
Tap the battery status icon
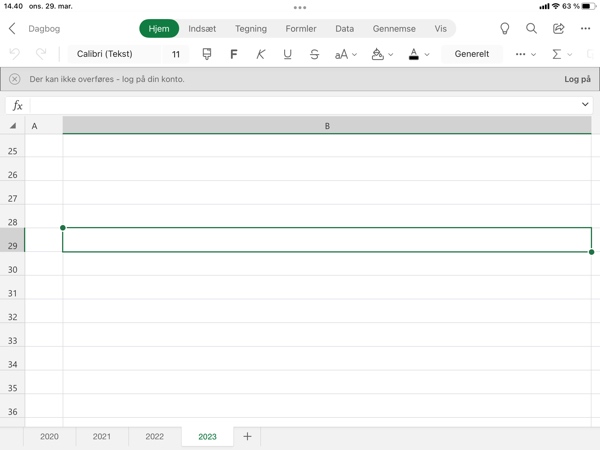[x=588, y=6]
